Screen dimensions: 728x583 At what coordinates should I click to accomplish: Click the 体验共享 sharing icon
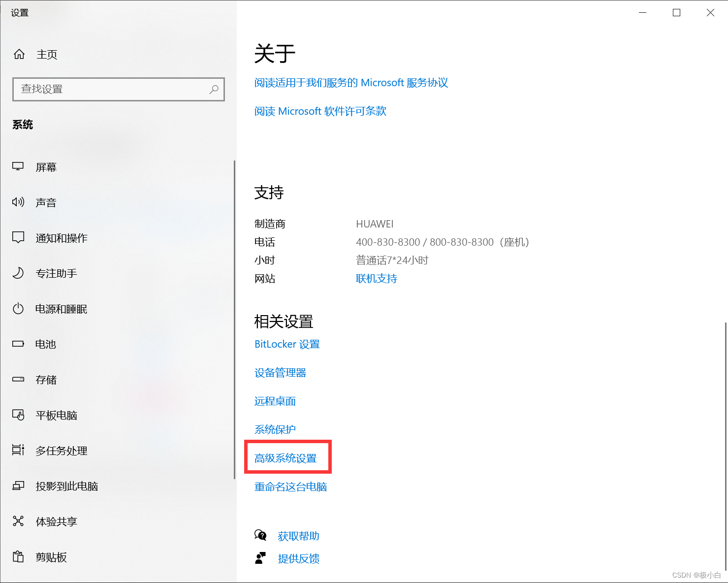click(18, 521)
